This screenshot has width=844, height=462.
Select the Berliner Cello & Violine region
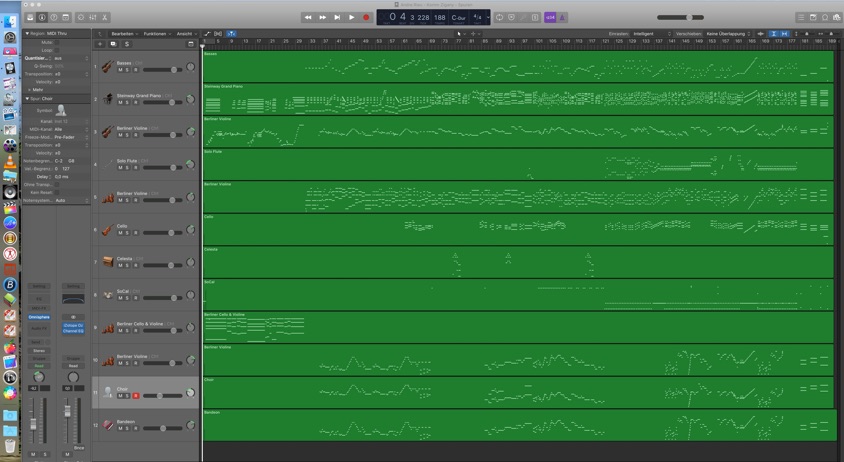click(254, 327)
